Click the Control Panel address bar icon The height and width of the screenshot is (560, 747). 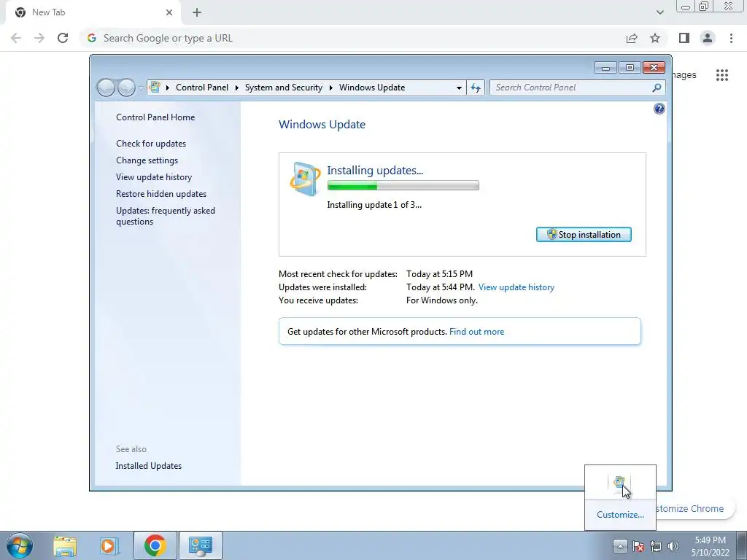click(x=155, y=87)
